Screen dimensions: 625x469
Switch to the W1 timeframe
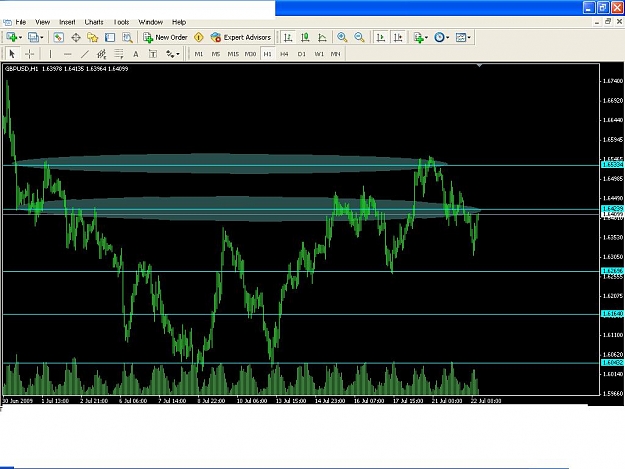click(x=319, y=54)
